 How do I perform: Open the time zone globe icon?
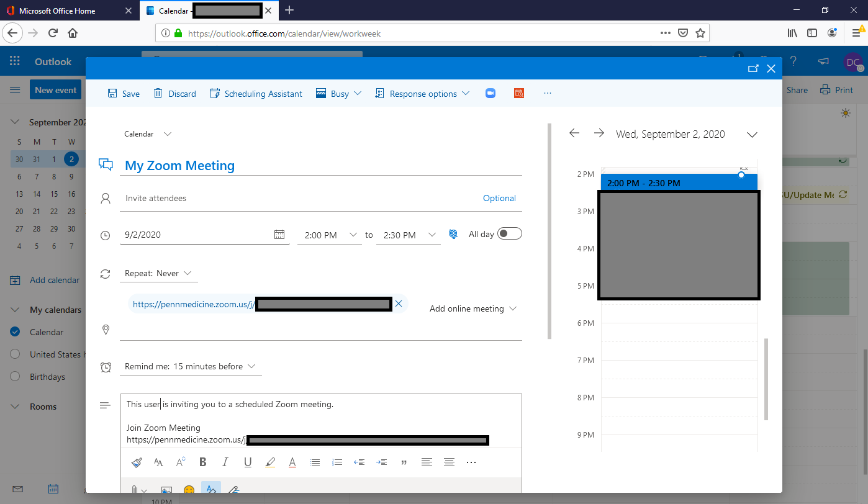453,234
